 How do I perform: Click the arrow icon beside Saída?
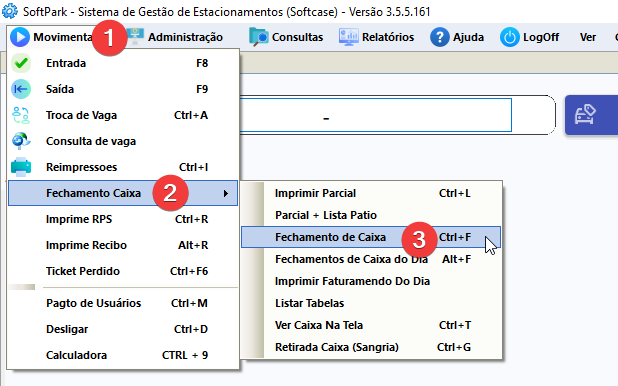click(21, 89)
